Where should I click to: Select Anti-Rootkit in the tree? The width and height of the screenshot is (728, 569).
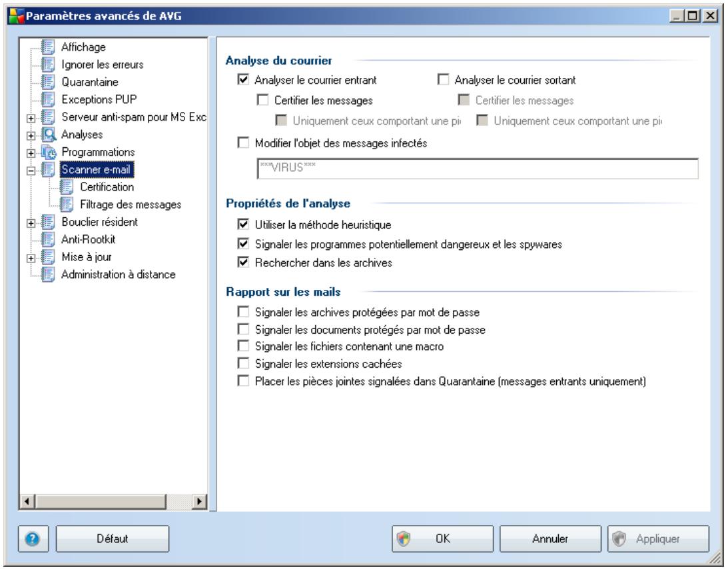(88, 240)
